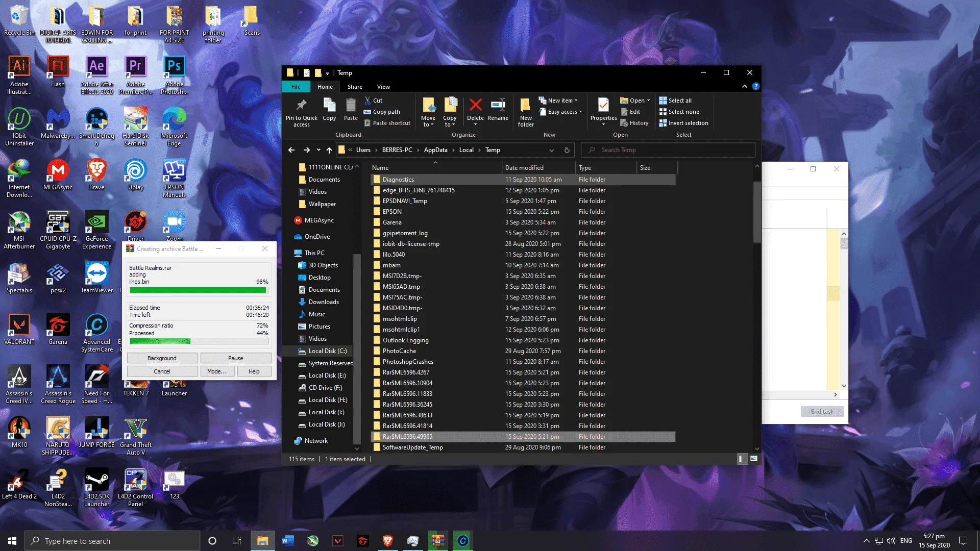
Task: Click WinRAR icon in taskbar
Action: 437,541
